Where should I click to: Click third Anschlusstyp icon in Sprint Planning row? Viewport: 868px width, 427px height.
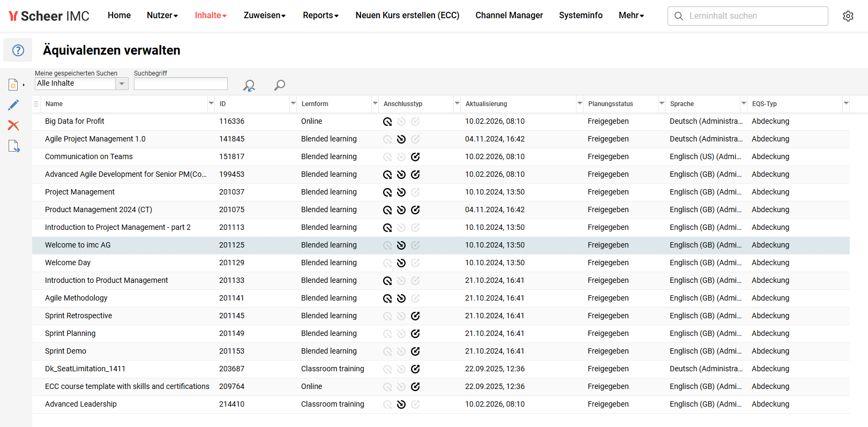415,334
